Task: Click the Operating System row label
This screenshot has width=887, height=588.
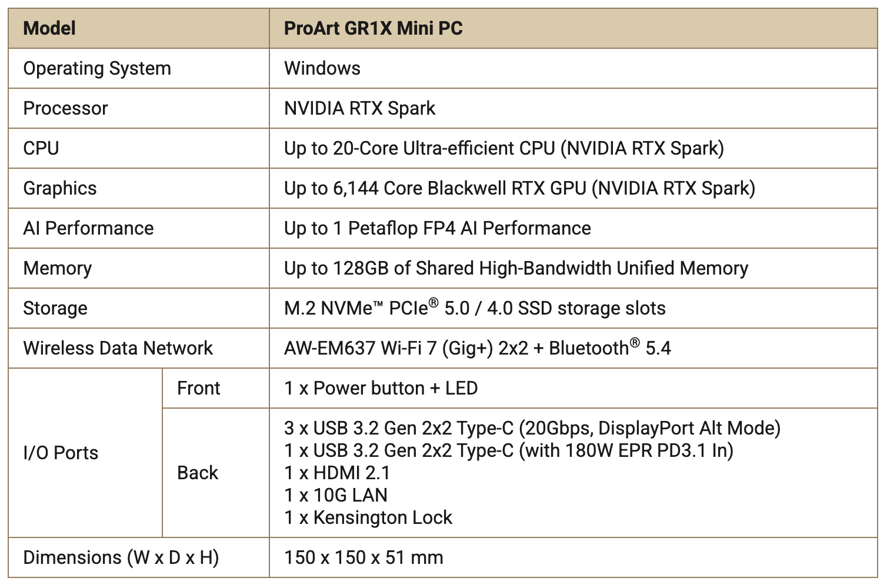Action: pos(97,68)
